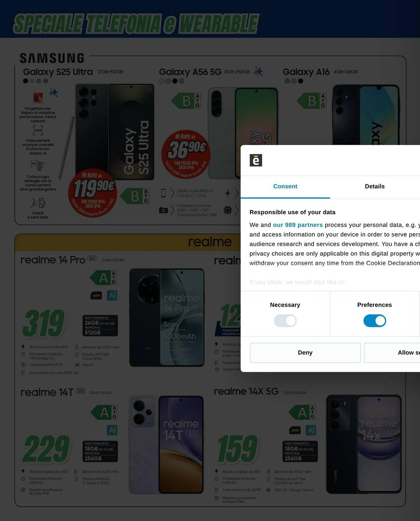Click the Galaxy AI sparkle icon beside A56 5G

tap(258, 71)
